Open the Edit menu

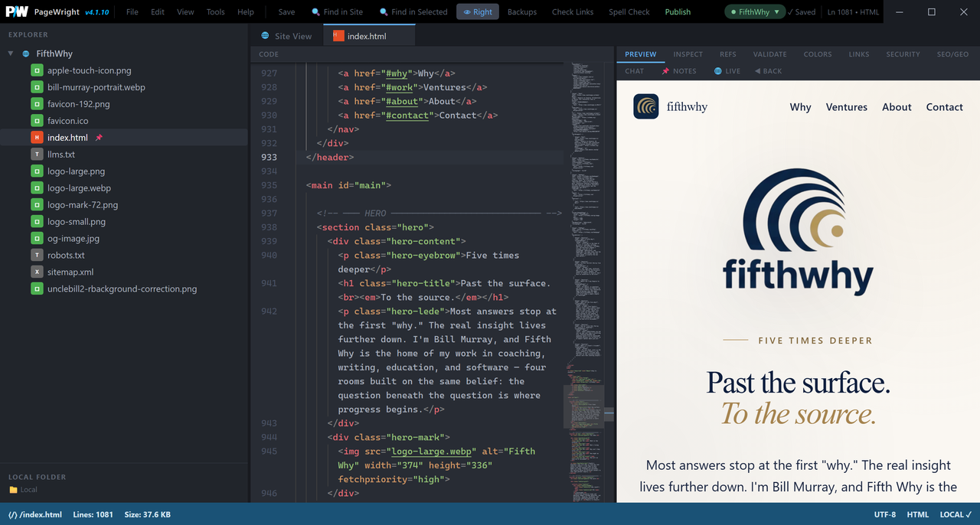158,12
